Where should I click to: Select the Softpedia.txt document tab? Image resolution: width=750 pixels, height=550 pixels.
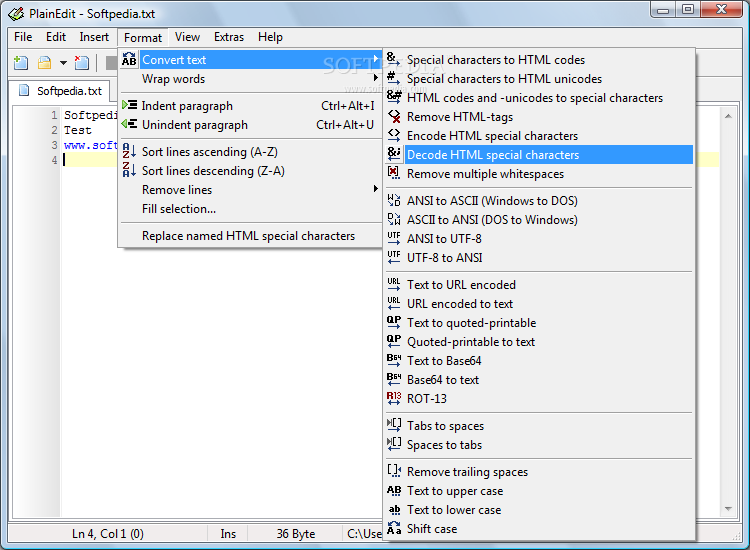61,91
